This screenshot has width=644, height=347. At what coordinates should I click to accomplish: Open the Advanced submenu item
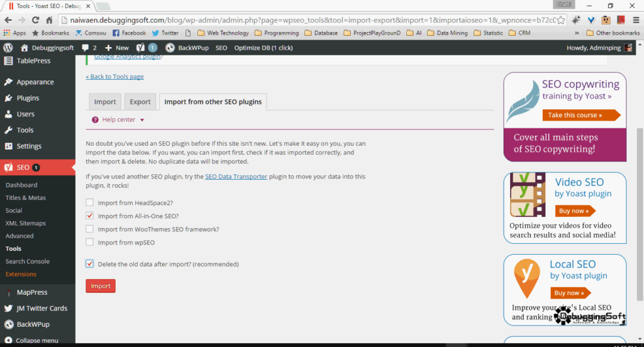pyautogui.click(x=19, y=236)
